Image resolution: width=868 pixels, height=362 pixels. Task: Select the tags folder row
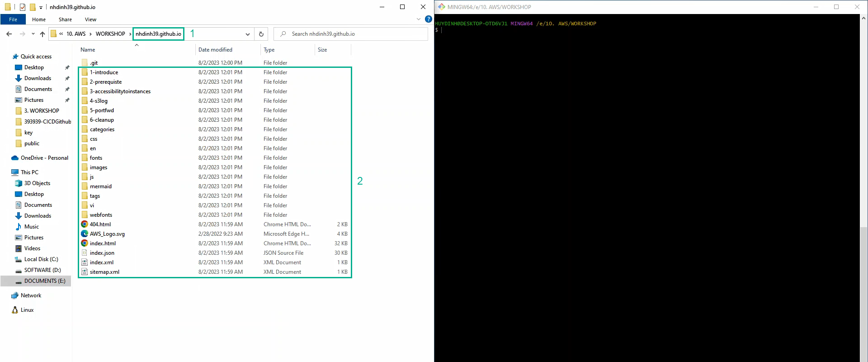tap(215, 196)
